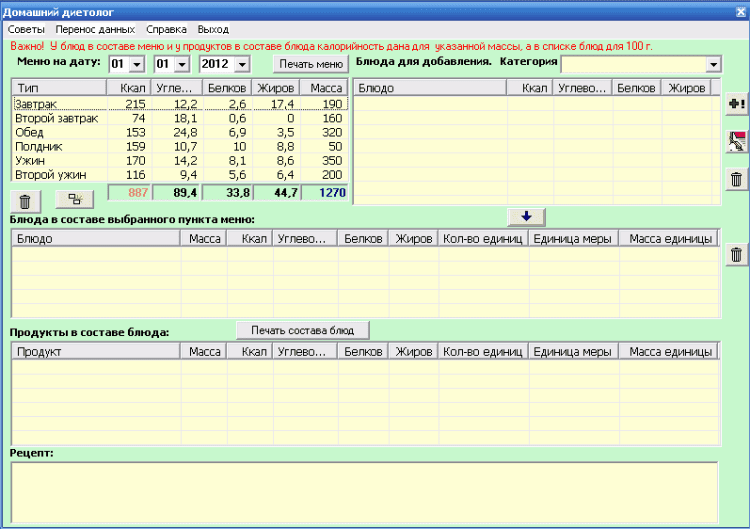Click the edit dish icon on the right
Viewport: 750px width, 529px height.
coord(736,142)
